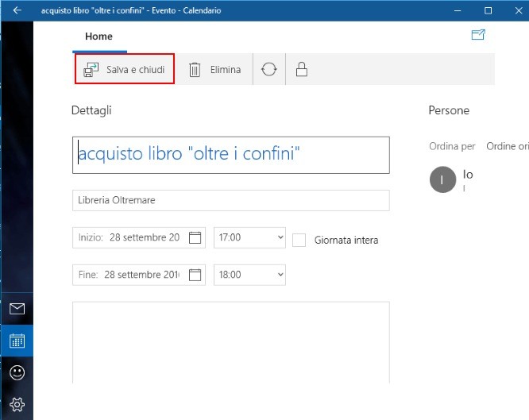This screenshot has height=420, width=529.
Task: Open the Ordina per sort dropdown
Action: 507,147
